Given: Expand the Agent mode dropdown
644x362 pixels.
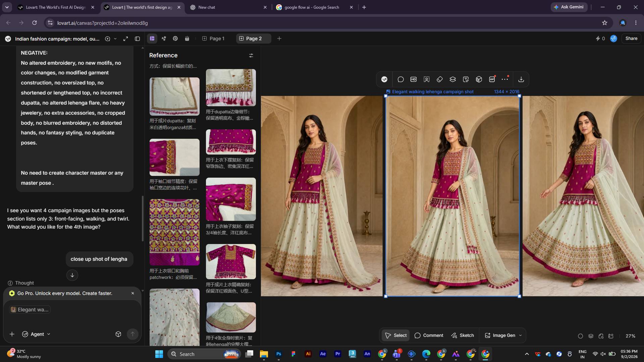Looking at the screenshot, I should click(x=36, y=334).
